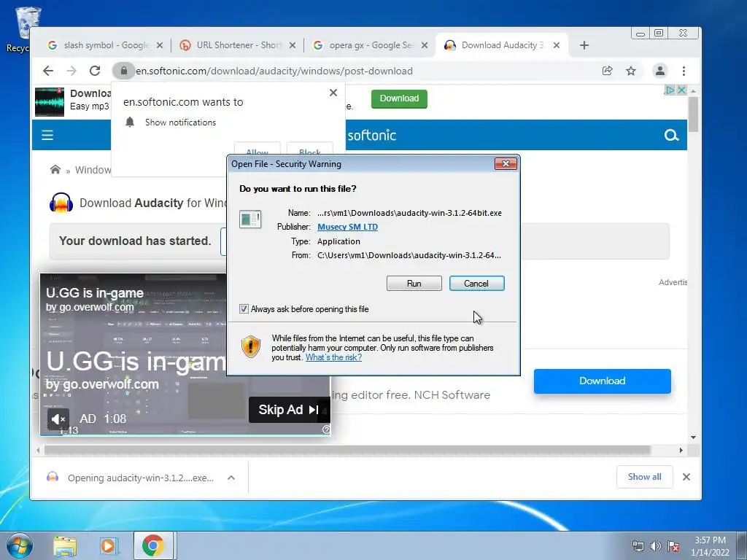Bookmark this page with star icon
The image size is (747, 560).
(631, 71)
